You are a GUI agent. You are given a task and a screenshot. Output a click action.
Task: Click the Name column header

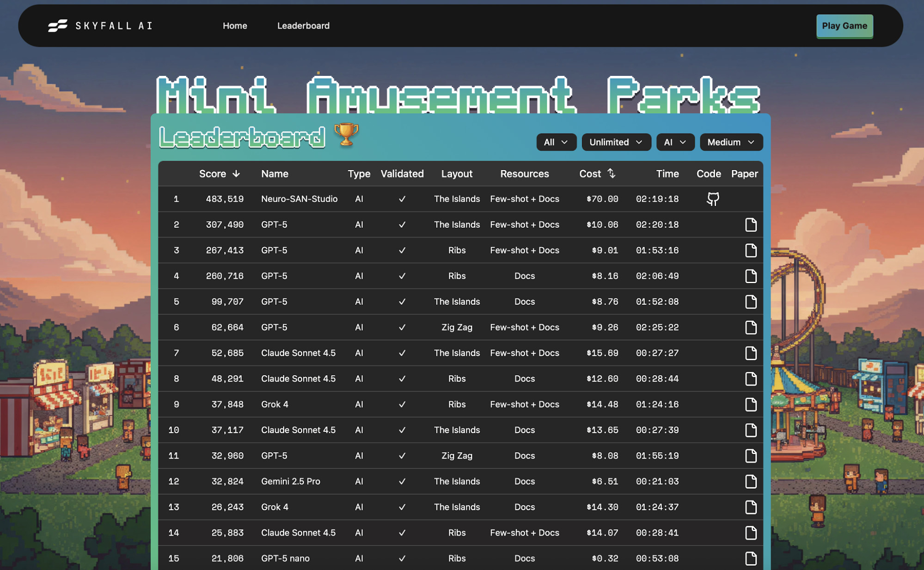point(275,174)
